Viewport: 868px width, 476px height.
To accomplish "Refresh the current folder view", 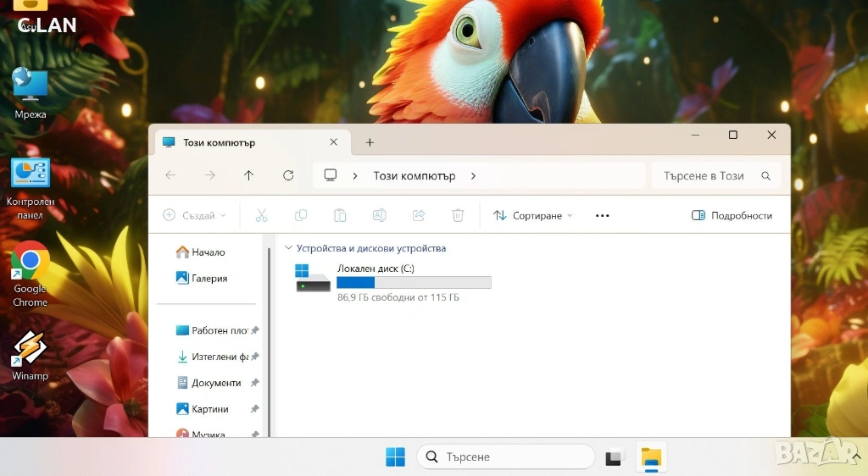I will point(288,175).
